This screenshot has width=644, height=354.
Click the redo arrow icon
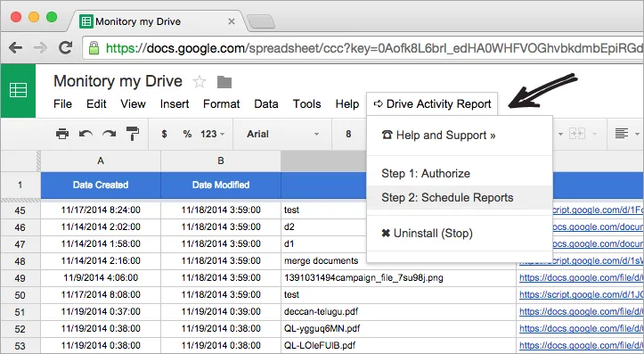pyautogui.click(x=110, y=134)
